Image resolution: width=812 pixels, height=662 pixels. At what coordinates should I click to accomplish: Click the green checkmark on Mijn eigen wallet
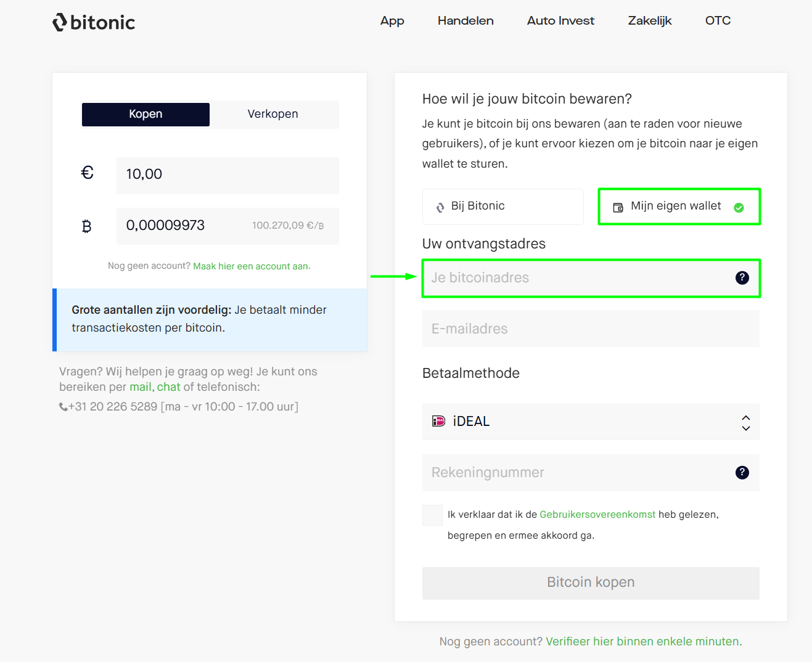pyautogui.click(x=739, y=208)
